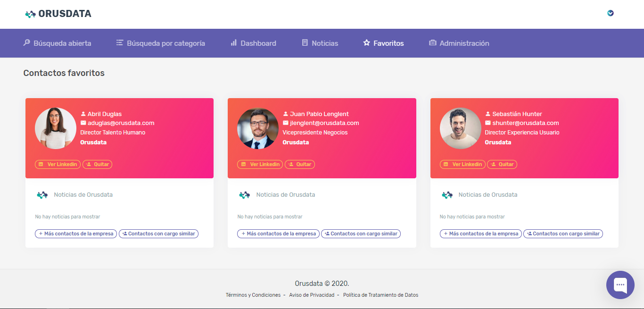Click the title Director Experiencia Usuario
This screenshot has height=309, width=644.
click(x=522, y=133)
